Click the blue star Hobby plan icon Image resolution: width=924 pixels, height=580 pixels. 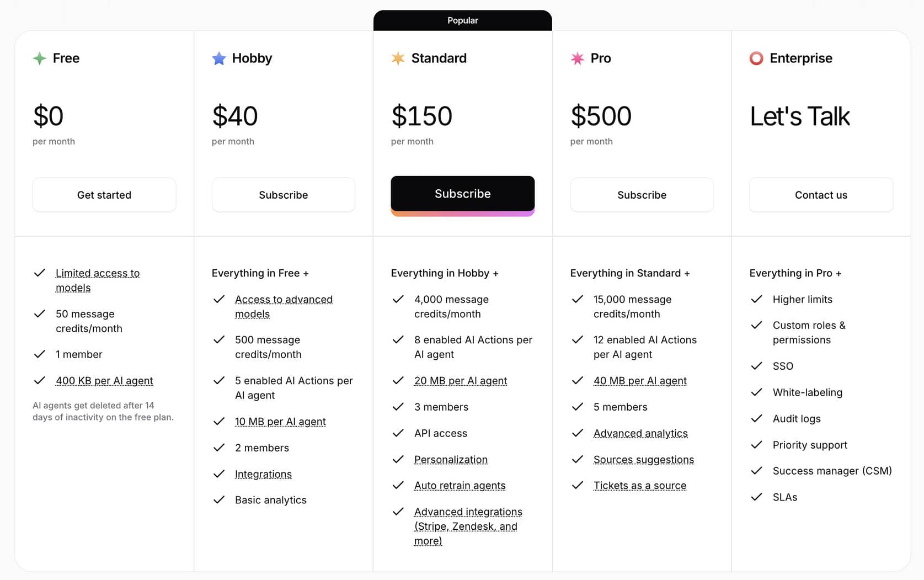[x=219, y=58]
